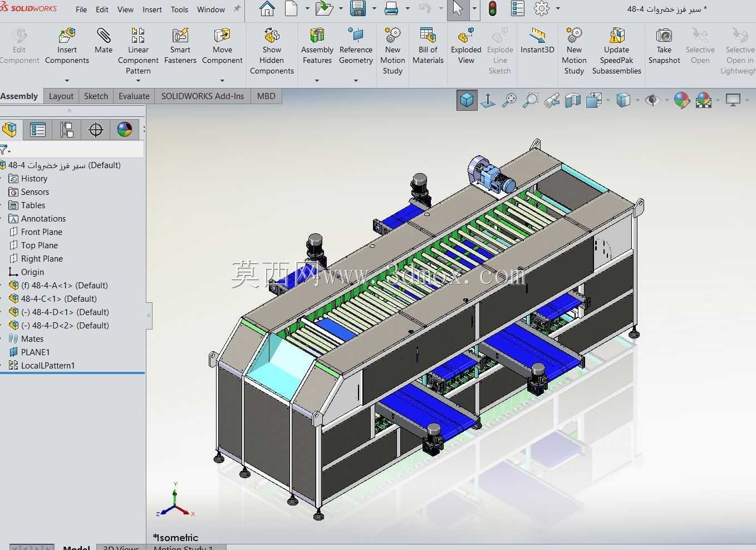
Task: Select the LocalLPattern1 tree item
Action: (48, 366)
